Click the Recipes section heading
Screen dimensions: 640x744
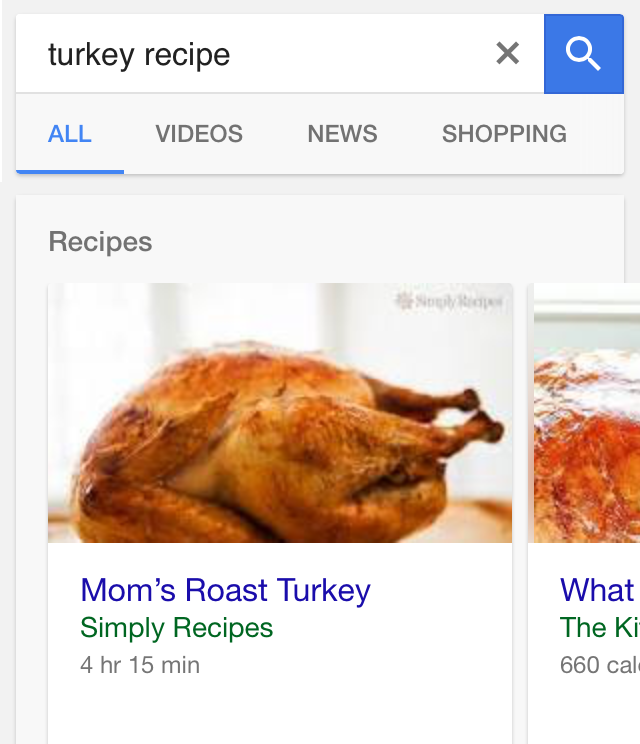pos(100,242)
